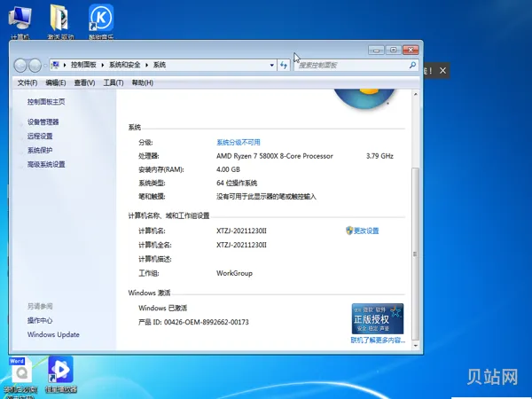The width and height of the screenshot is (532, 399).
Task: Click the Back navigation arrow
Action: pyautogui.click(x=20, y=65)
